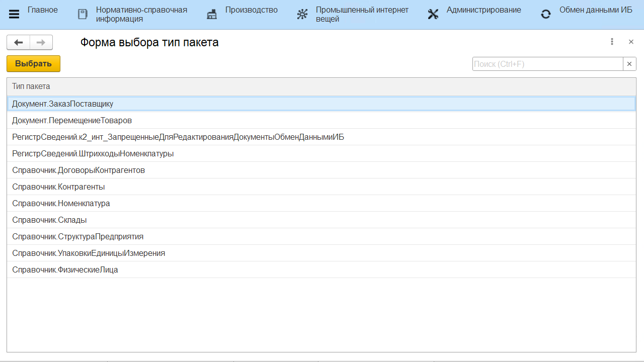This screenshot has height=362, width=644.
Task: Go back with the left arrow button
Action: tap(19, 43)
